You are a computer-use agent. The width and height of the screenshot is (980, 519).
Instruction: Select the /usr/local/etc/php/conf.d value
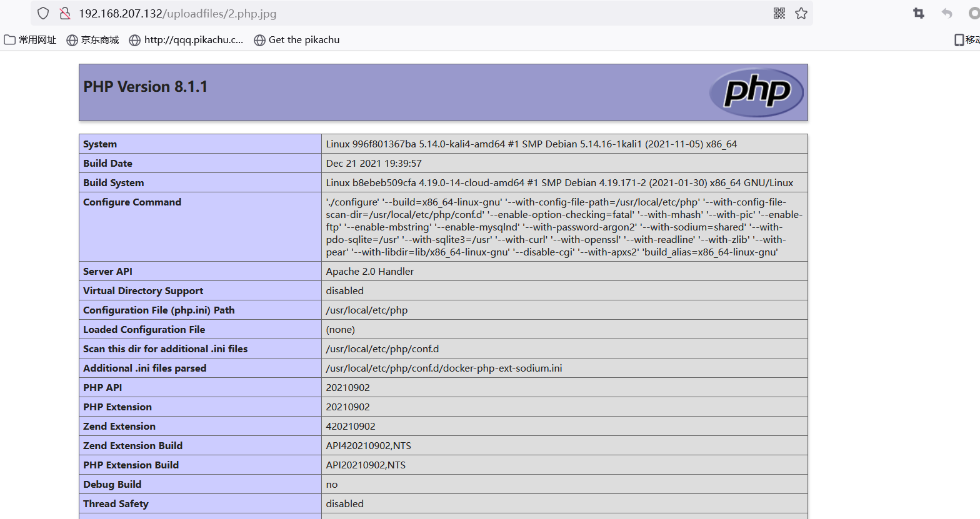(x=382, y=349)
